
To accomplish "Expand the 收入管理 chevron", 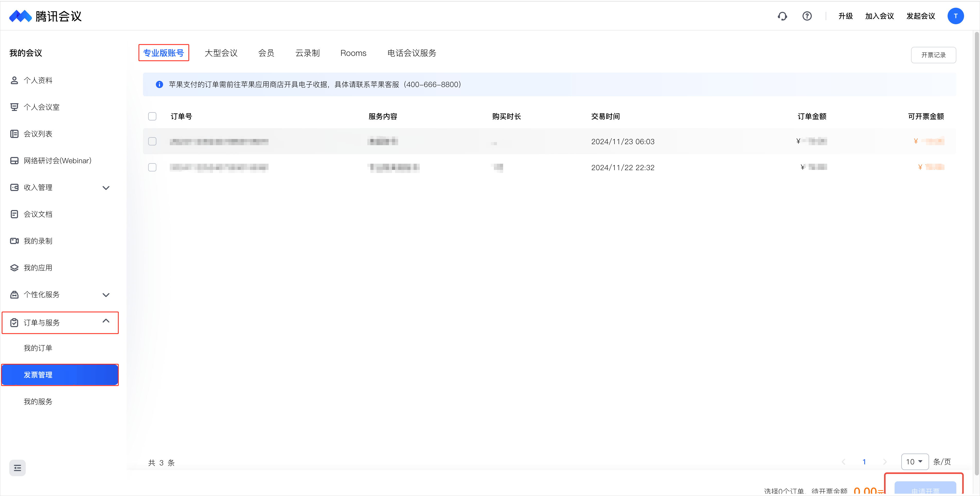I will point(106,188).
